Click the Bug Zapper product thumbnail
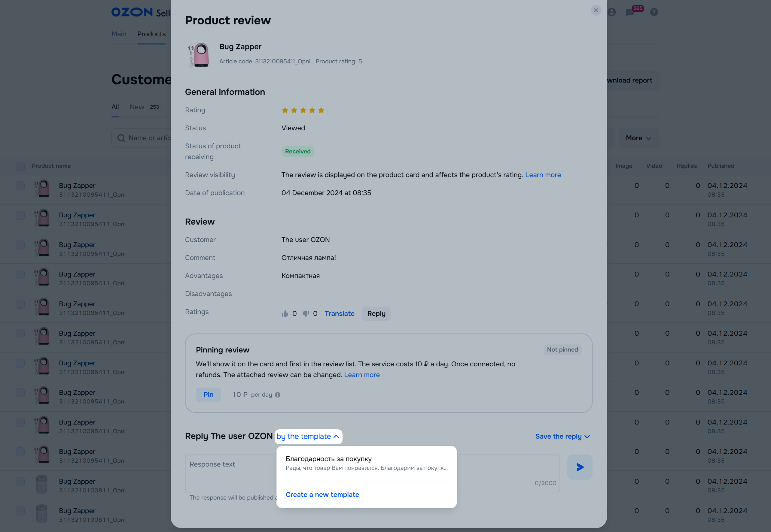771x532 pixels. click(199, 55)
